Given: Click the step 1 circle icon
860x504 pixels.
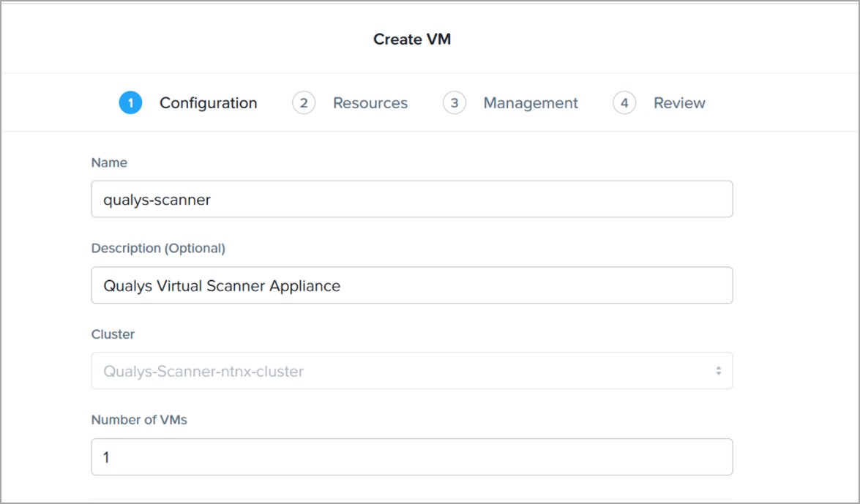Looking at the screenshot, I should 130,103.
